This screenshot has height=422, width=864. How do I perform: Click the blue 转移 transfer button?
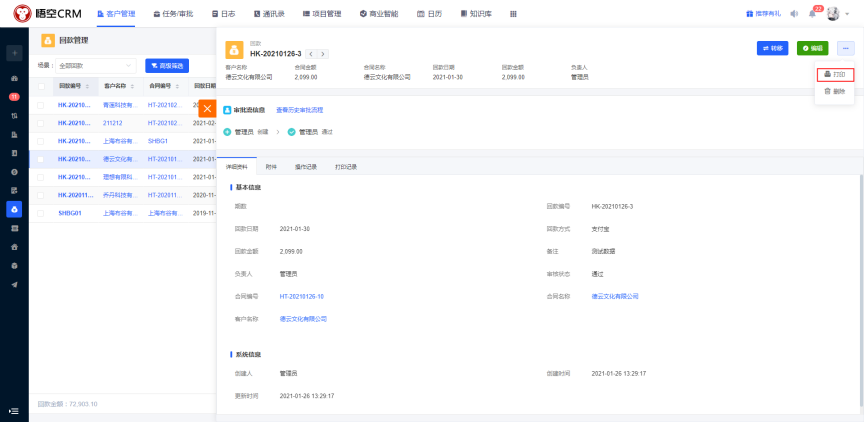point(772,48)
